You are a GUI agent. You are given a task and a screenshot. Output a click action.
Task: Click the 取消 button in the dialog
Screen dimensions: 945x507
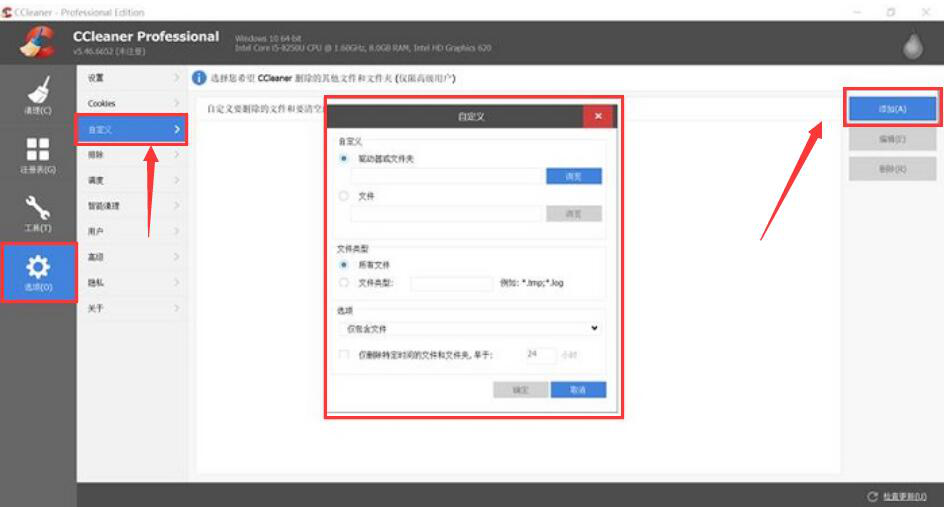(x=578, y=390)
